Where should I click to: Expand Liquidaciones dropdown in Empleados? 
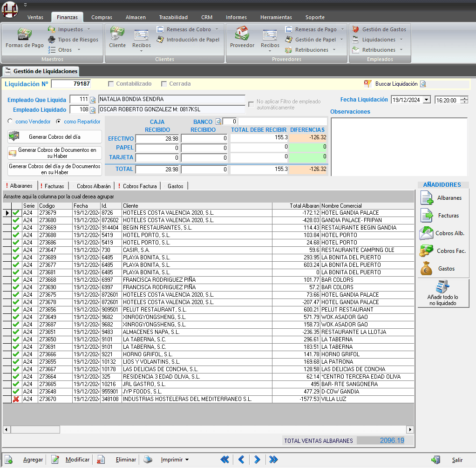[401, 40]
